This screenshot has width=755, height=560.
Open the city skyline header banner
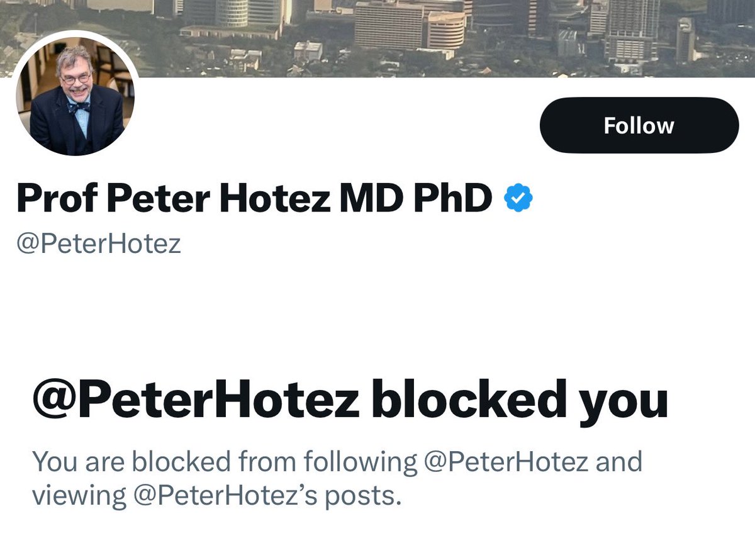tap(377, 31)
